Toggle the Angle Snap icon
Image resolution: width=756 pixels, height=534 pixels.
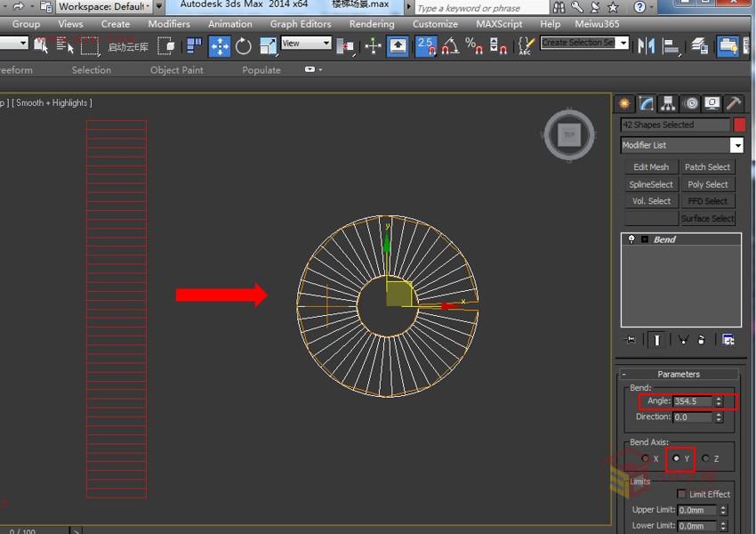pos(451,46)
